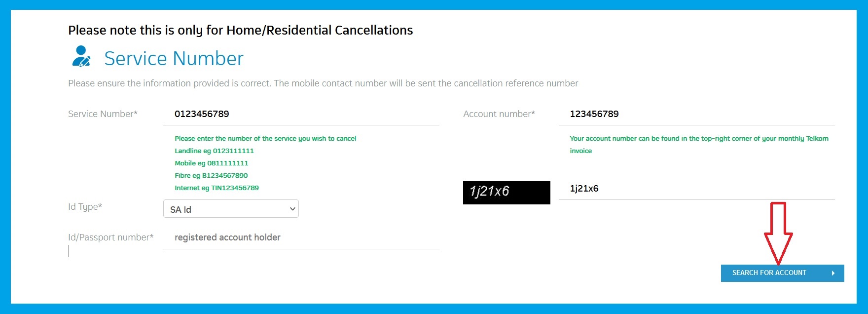Click into the Account number field

(696, 114)
